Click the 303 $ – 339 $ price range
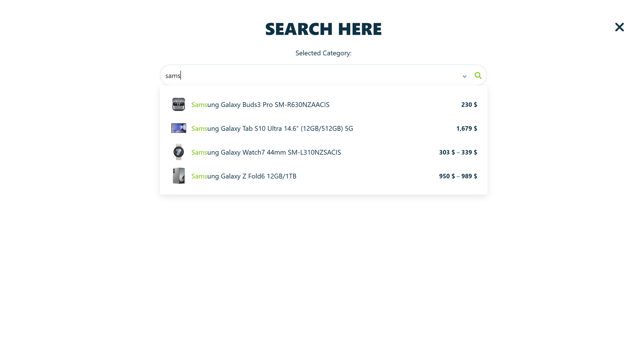Screen dimensions: 644x354 (x=458, y=152)
